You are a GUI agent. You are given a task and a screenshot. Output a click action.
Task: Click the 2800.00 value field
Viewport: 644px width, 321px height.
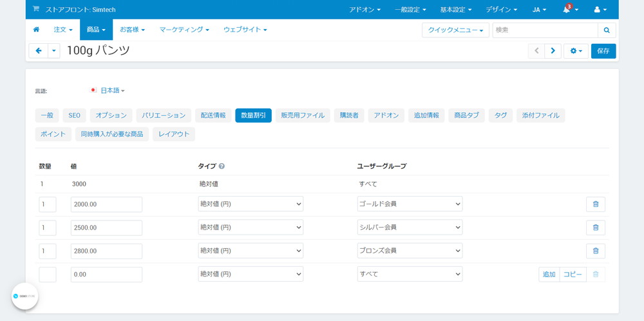(106, 251)
